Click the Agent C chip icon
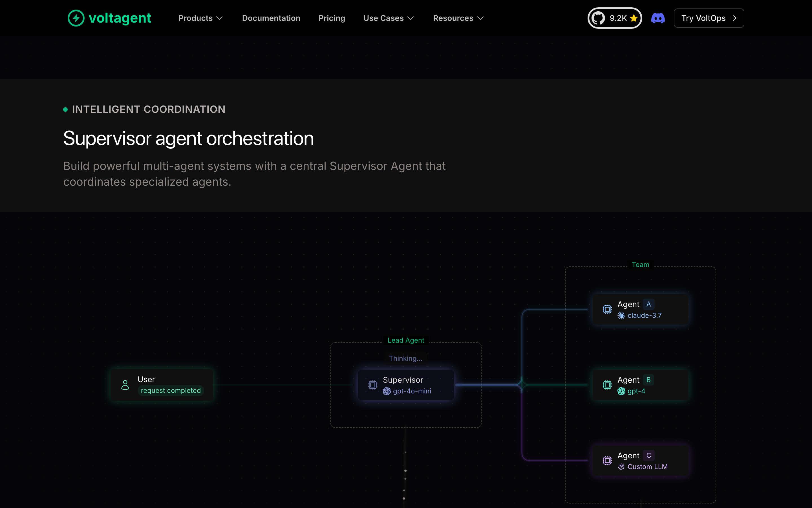The height and width of the screenshot is (508, 812). [x=607, y=461]
